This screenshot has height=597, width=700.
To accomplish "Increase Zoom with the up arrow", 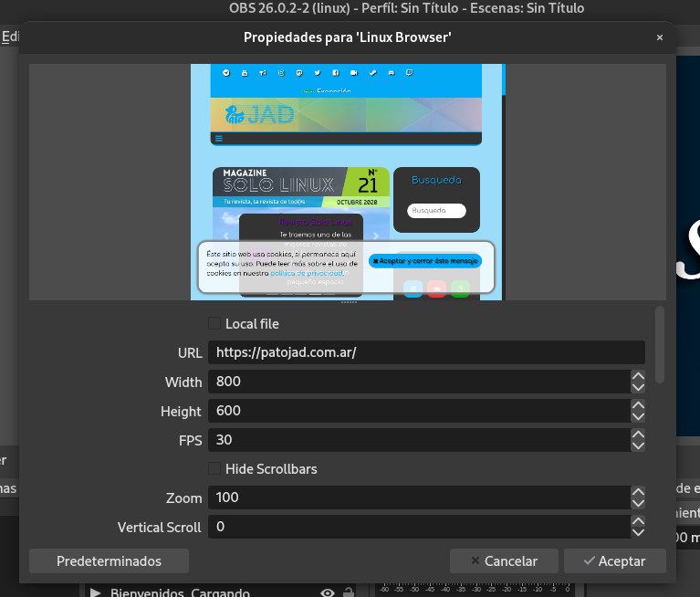I will click(638, 492).
